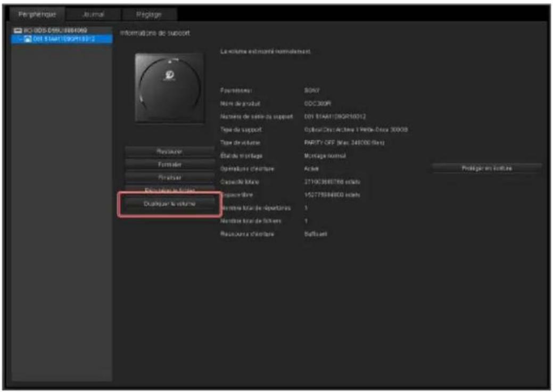Click the Nombre total de fichiers label
Viewport: 553px width, 392px height.
(251, 221)
